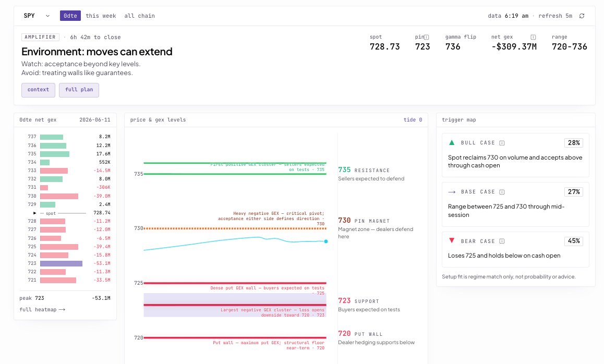Screen dimensions: 604x364
Task: Click the refresh 5m interval label
Action: coord(555,16)
